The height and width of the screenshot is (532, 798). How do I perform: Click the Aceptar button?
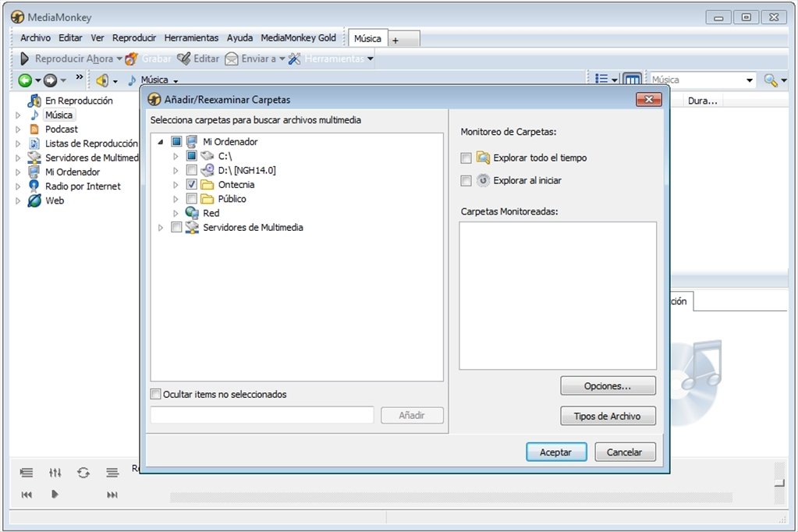[x=555, y=452]
